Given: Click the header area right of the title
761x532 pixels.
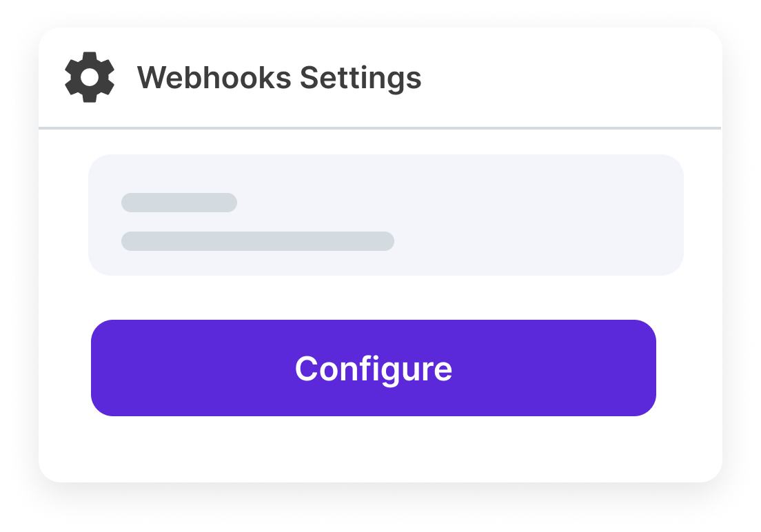Looking at the screenshot, I should tap(572, 78).
